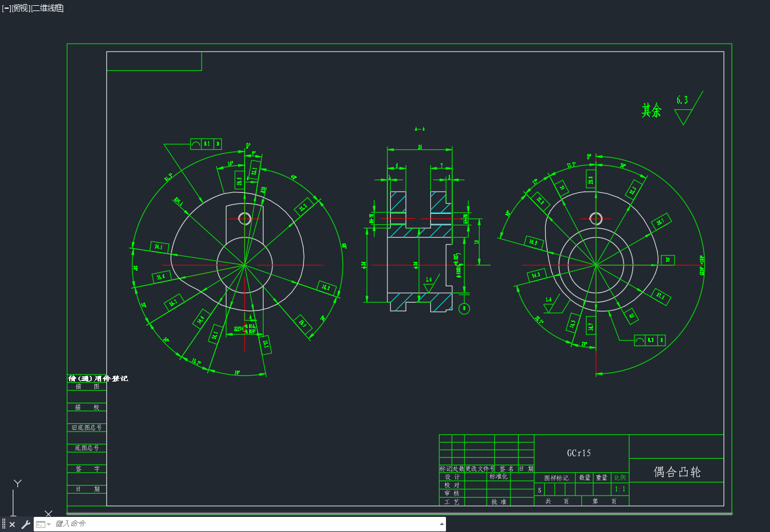Select the S mark in title block

[539, 490]
